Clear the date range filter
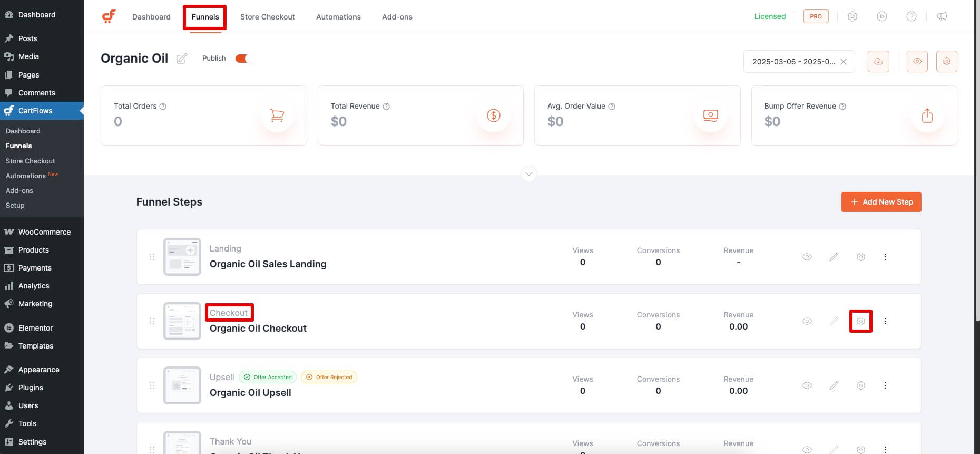The height and width of the screenshot is (454, 980). (x=844, y=62)
